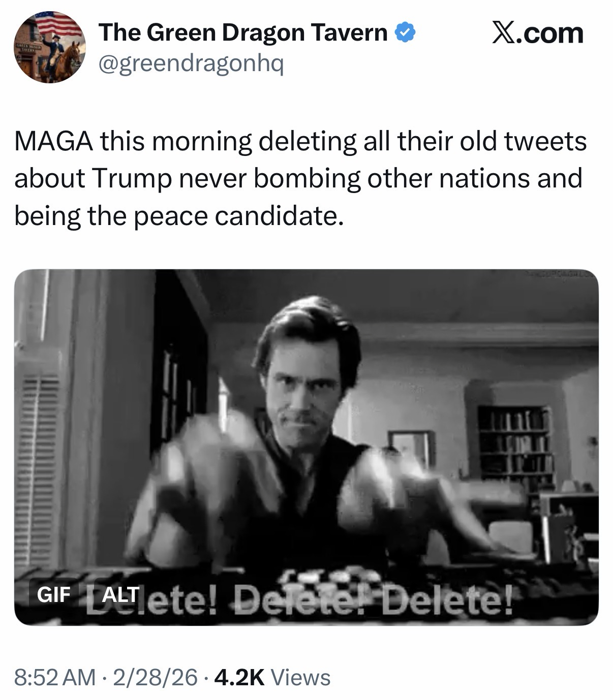Click the 2/28/26 post date
The height and width of the screenshot is (700, 613).
157,677
